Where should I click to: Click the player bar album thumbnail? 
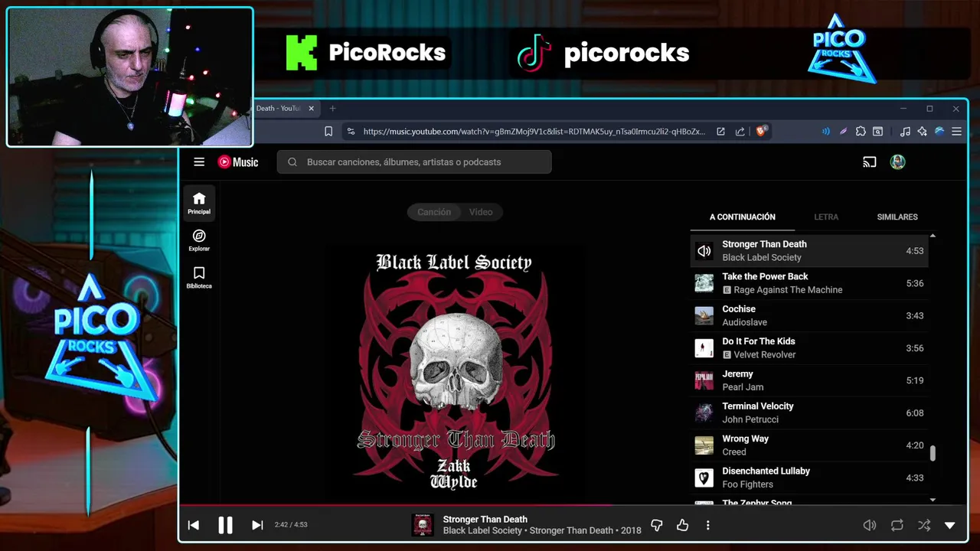point(423,525)
